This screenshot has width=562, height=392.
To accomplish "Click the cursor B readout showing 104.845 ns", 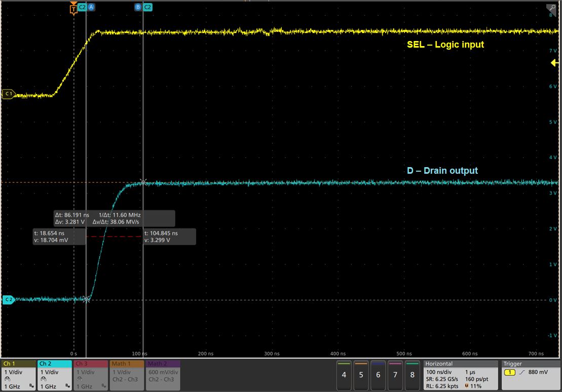I will (169, 237).
